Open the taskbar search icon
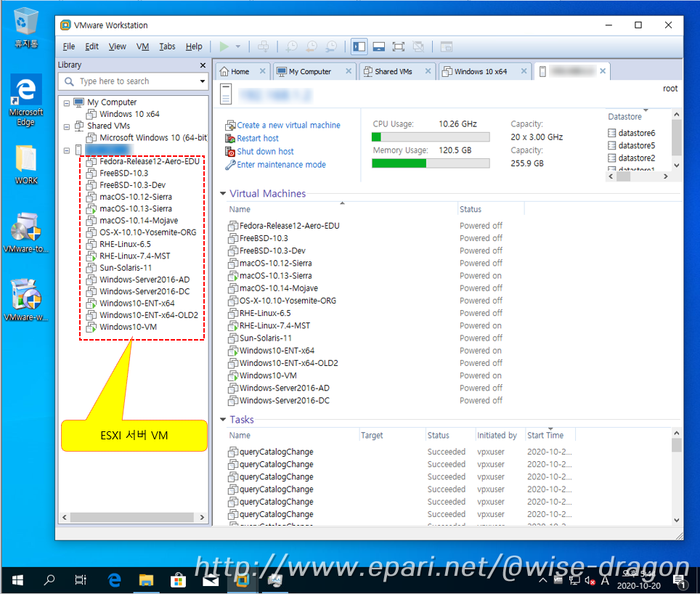Viewport: 700px width, 594px height. [49, 580]
